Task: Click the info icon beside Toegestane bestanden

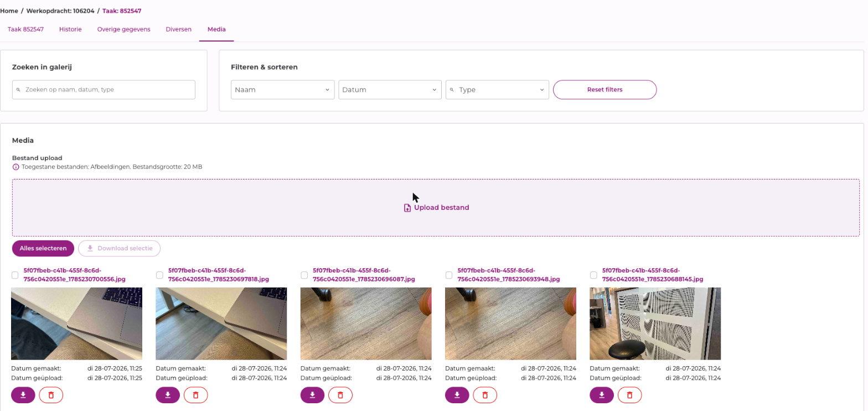Action: (x=15, y=167)
